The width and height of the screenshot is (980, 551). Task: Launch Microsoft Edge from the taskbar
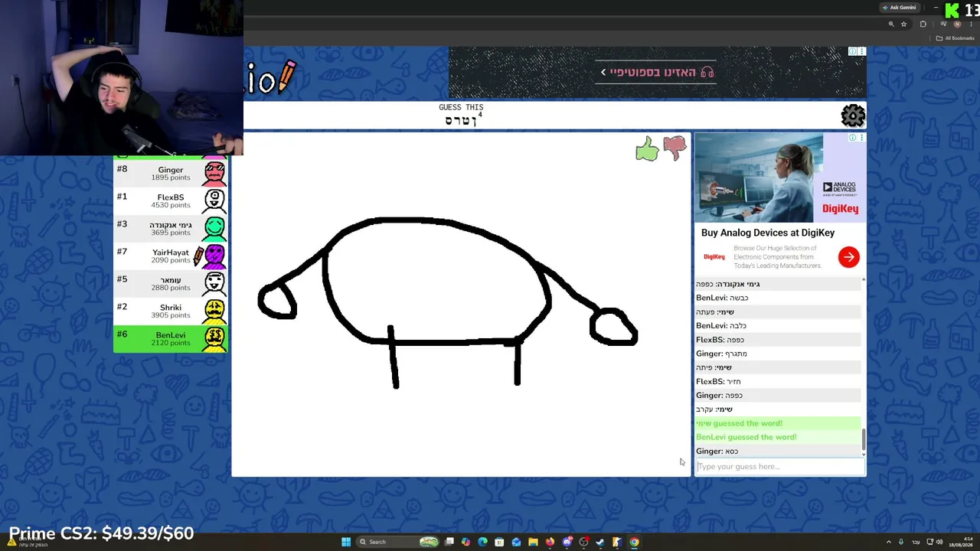482,542
